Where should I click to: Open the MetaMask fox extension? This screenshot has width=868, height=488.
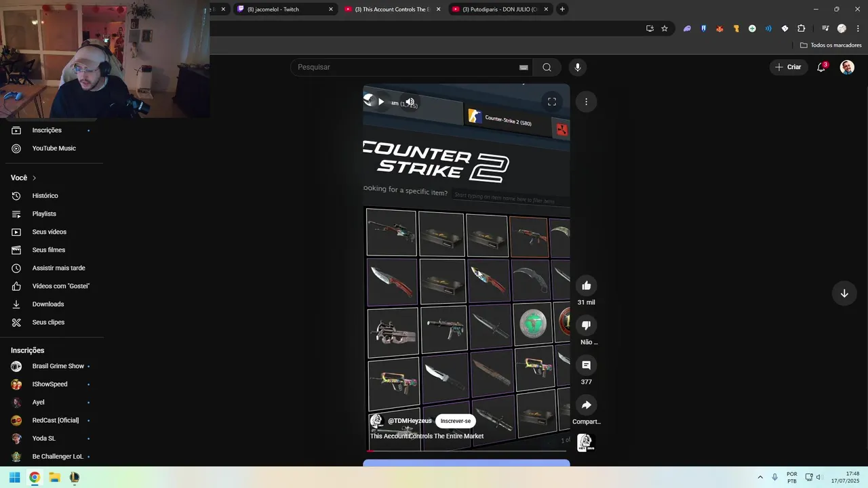tap(719, 28)
